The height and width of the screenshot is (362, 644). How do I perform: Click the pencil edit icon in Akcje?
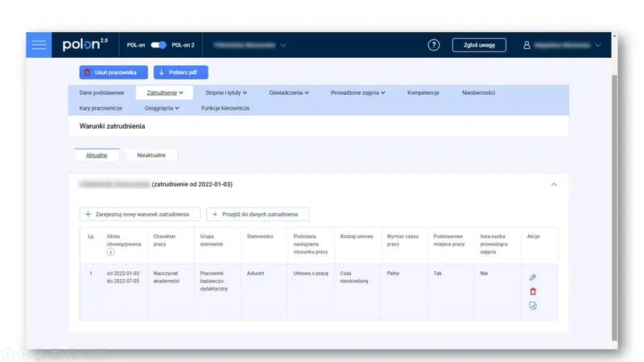533,277
